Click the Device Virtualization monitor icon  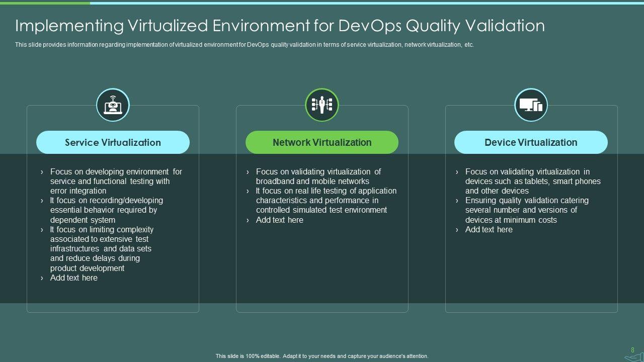click(x=531, y=105)
